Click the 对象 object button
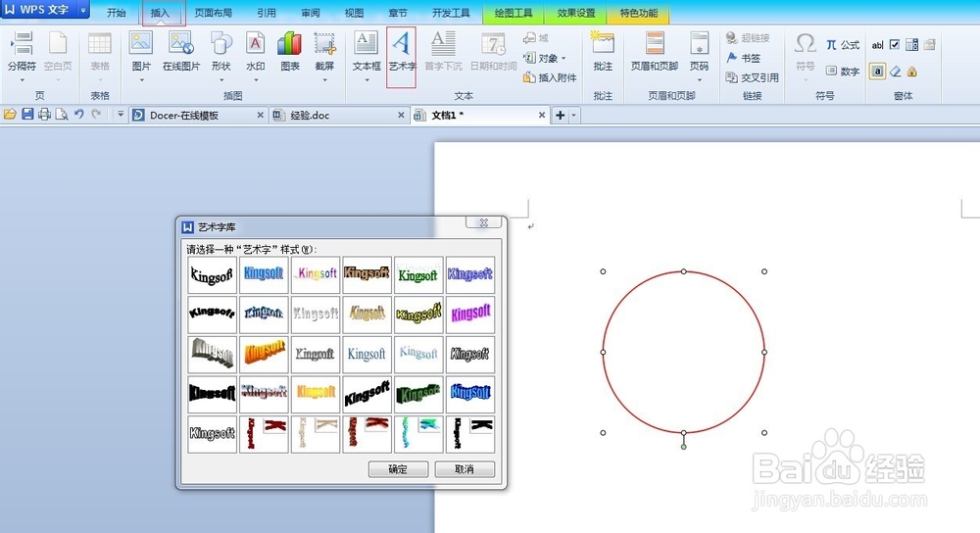 pos(544,58)
